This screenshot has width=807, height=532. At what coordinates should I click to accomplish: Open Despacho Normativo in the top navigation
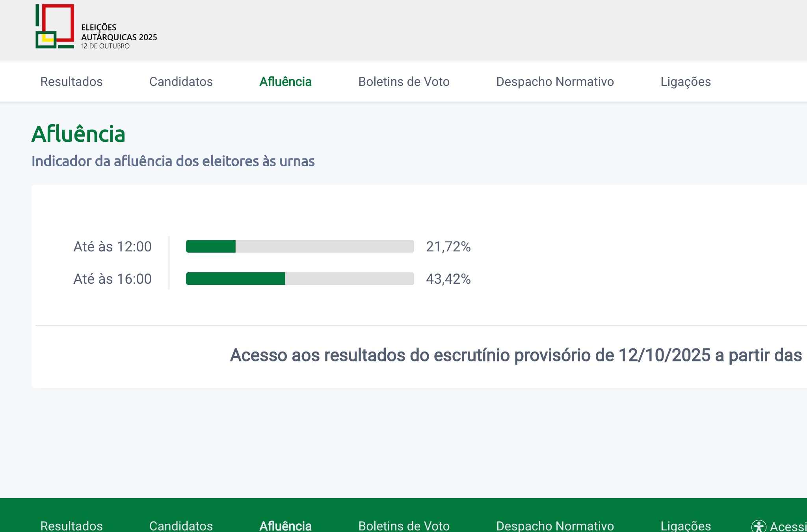pos(555,82)
